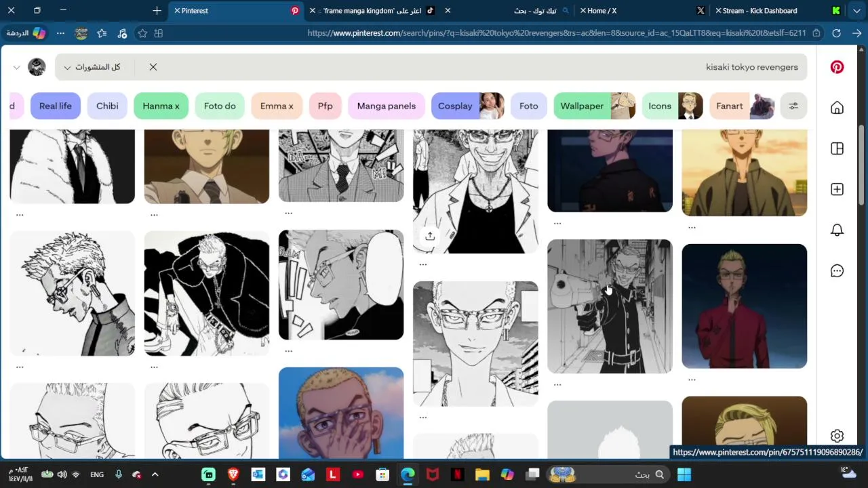Click the Pinterest search box text
The height and width of the screenshot is (488, 868).
pos(751,67)
